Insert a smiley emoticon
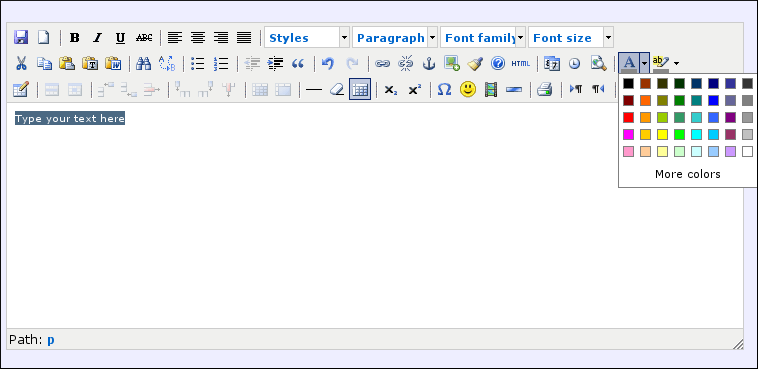 coord(467,89)
